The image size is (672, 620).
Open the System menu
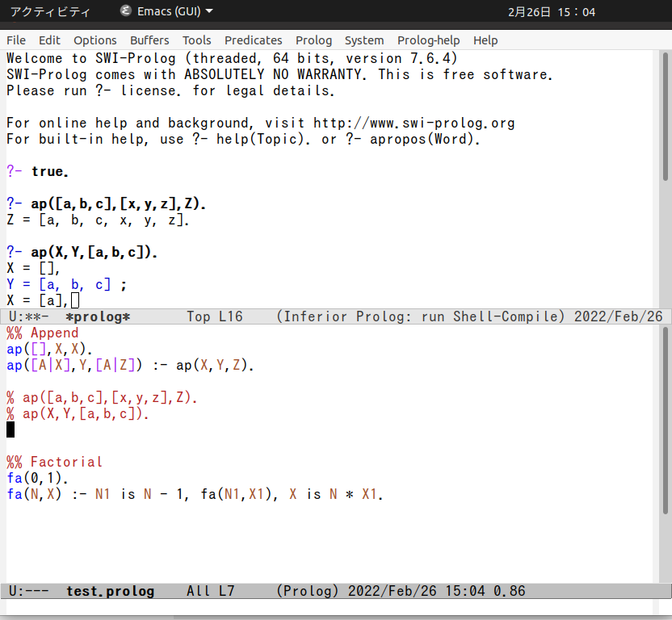364,40
